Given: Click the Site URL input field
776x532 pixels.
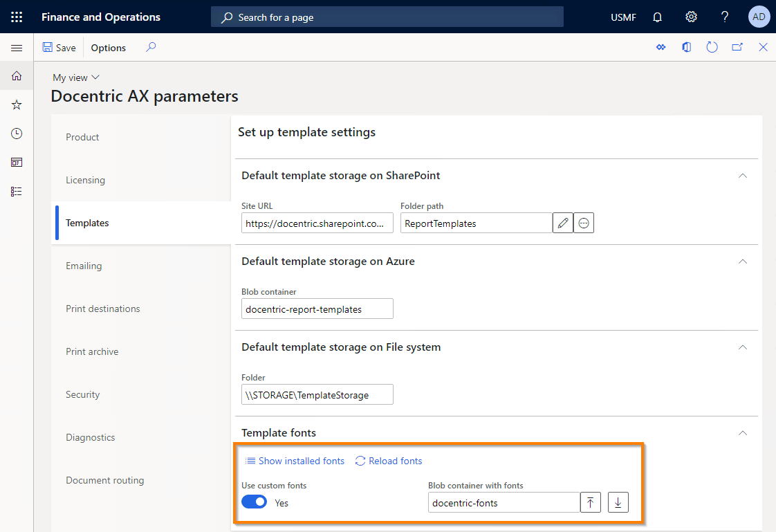Looking at the screenshot, I should [x=317, y=223].
